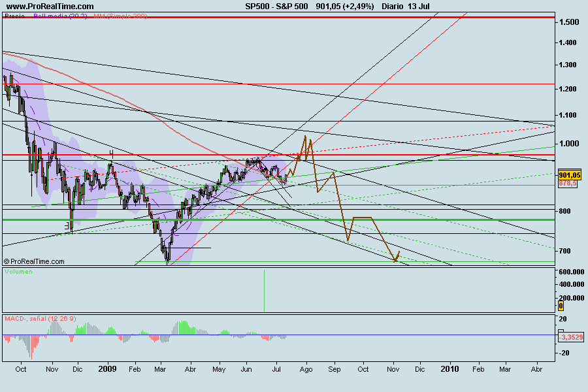This screenshot has height=392, width=588.
Task: Click the MM (Simple 200) legend
Action: (120, 16)
